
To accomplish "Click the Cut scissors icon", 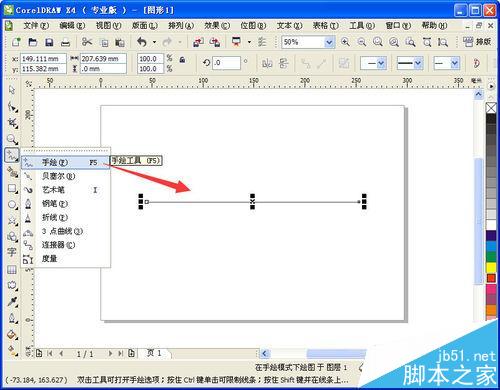I will click(x=87, y=42).
